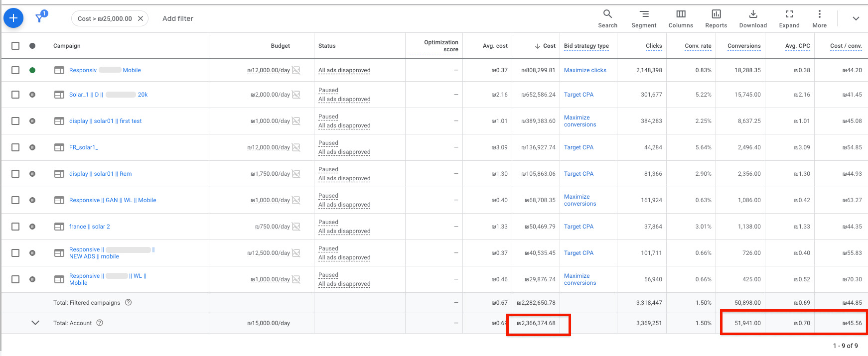Expand the table to full screen
868x356 pixels.
coord(789,18)
